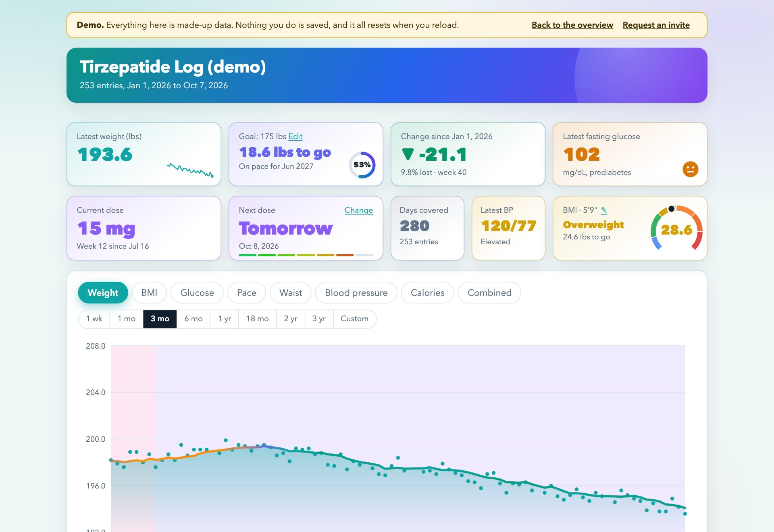Image resolution: width=774 pixels, height=532 pixels.
Task: Click the BMI 28.6 gauge dial
Action: [676, 229]
